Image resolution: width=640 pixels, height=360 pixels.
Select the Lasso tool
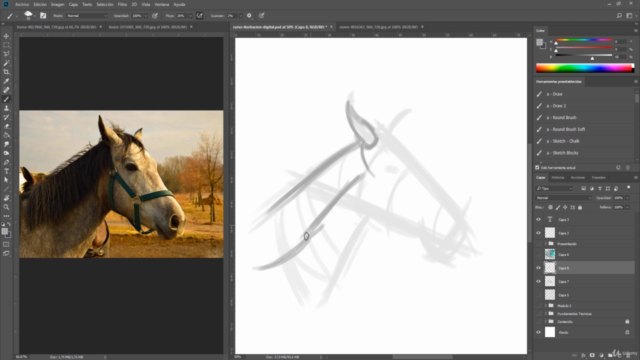(7, 54)
